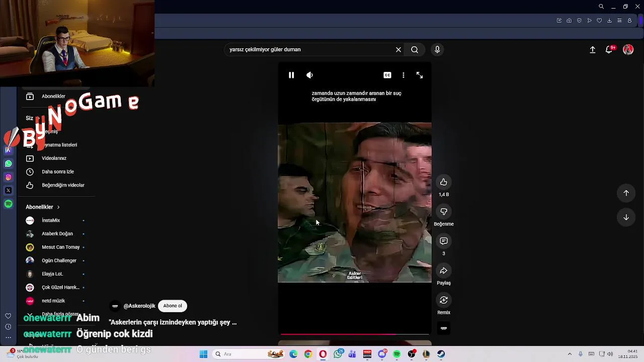Image resolution: width=644 pixels, height=362 pixels.
Task: Open netd müzik channel
Action: 53,301
